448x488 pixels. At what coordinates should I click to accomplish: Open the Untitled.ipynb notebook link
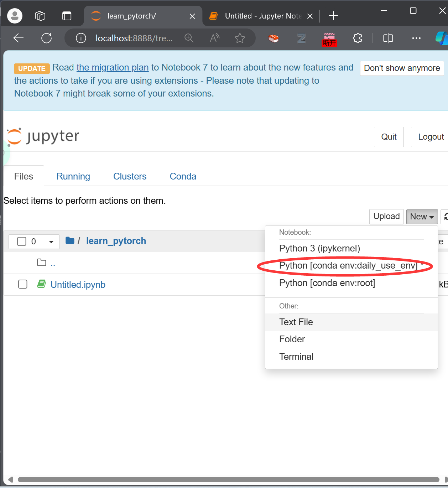78,285
